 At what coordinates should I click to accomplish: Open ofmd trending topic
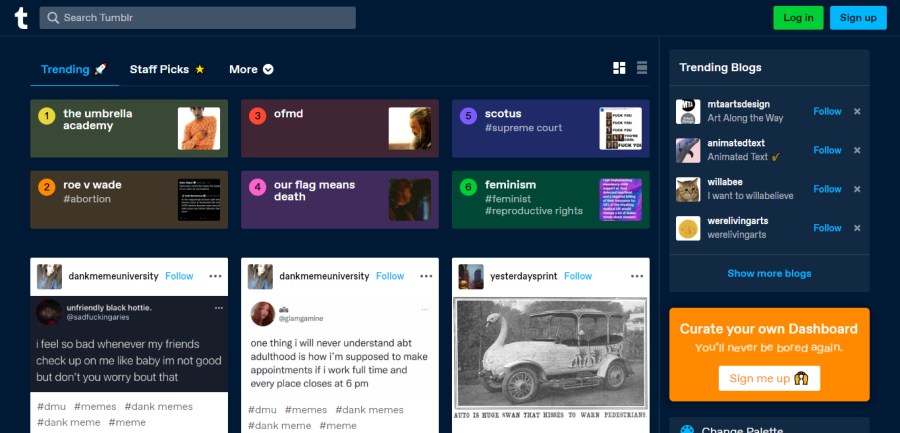coord(340,129)
